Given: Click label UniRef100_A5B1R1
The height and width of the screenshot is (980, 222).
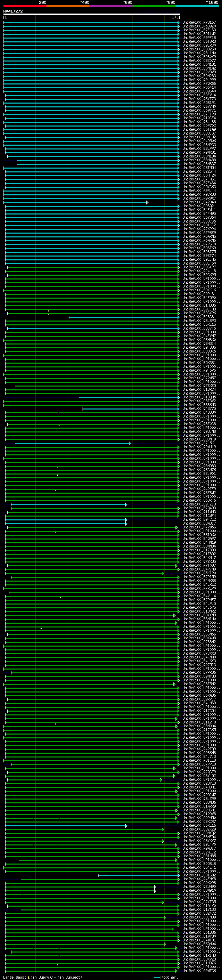Looking at the screenshot, I should 199,103.
